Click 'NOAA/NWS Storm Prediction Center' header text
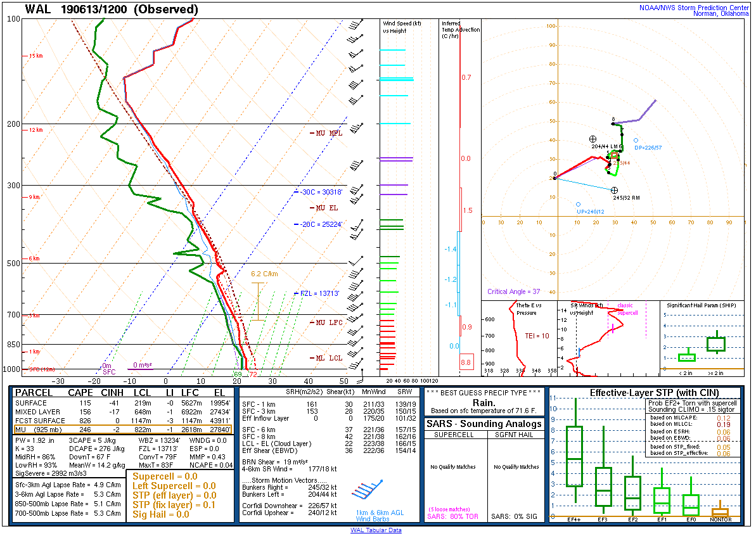 tap(694, 8)
